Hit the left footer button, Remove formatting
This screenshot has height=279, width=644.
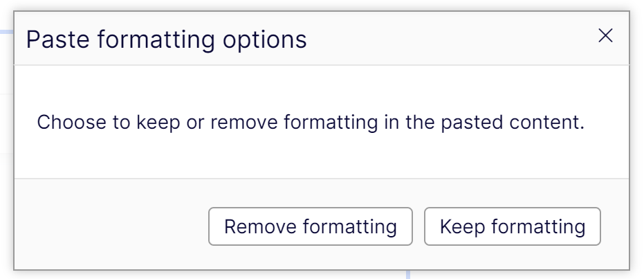tap(310, 226)
